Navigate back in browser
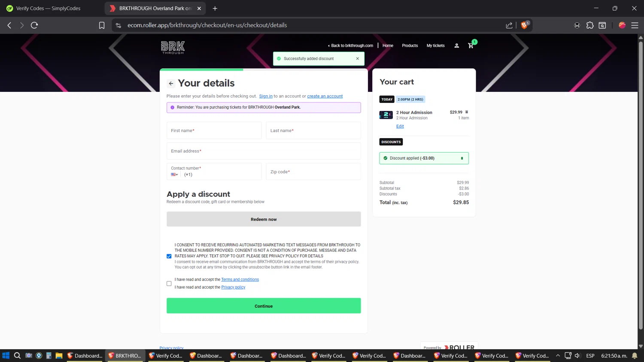 (9, 25)
